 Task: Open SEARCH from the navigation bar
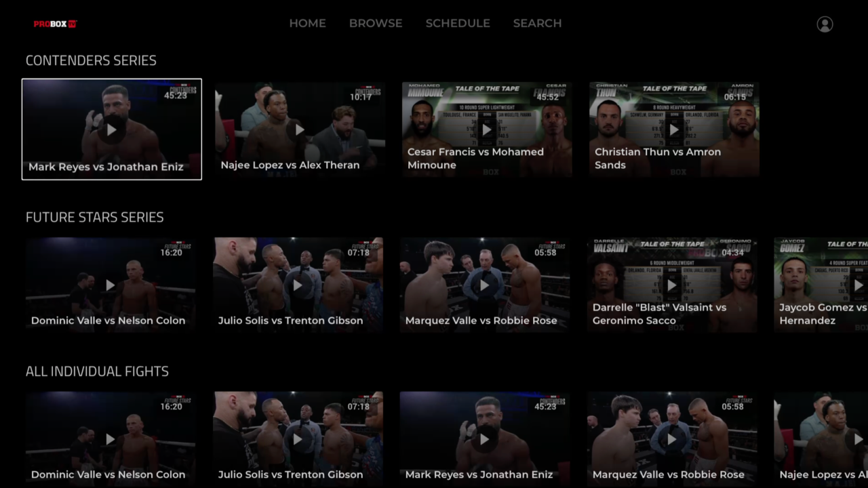(537, 23)
